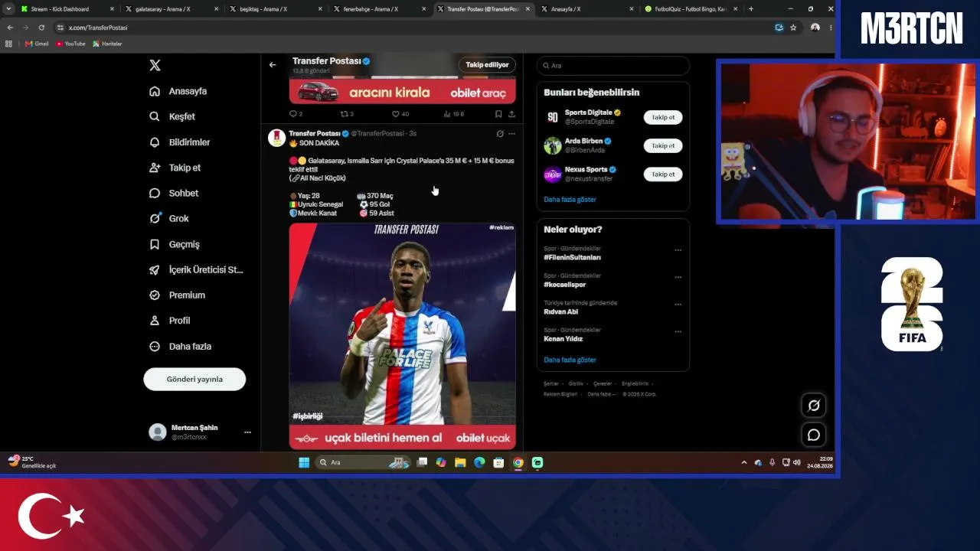Follow Sports Digitale with Takip et
980x551 pixels.
(x=663, y=117)
